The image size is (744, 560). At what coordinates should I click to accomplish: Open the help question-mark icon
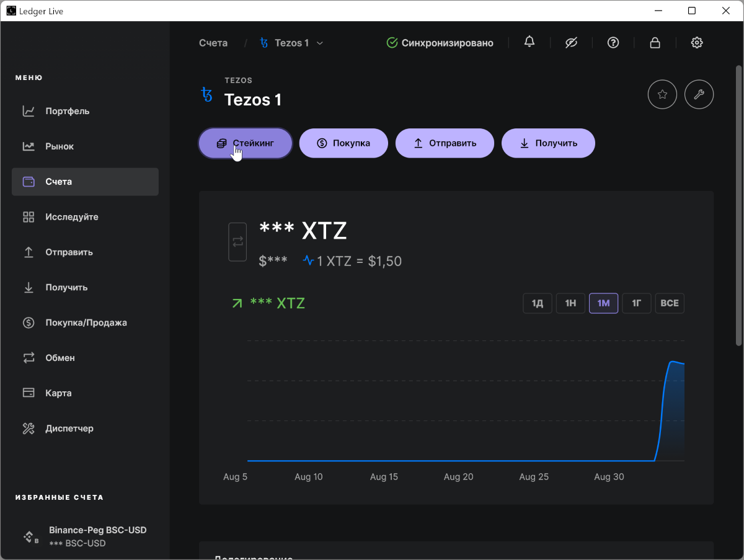pyautogui.click(x=613, y=42)
